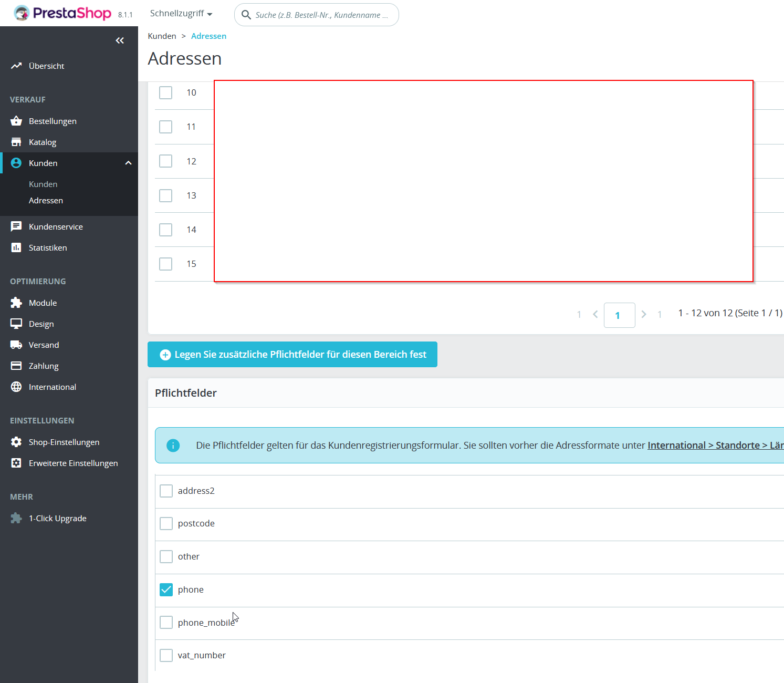Click Kunden in the breadcrumb
Screen dimensions: 784x683
pyautogui.click(x=162, y=36)
